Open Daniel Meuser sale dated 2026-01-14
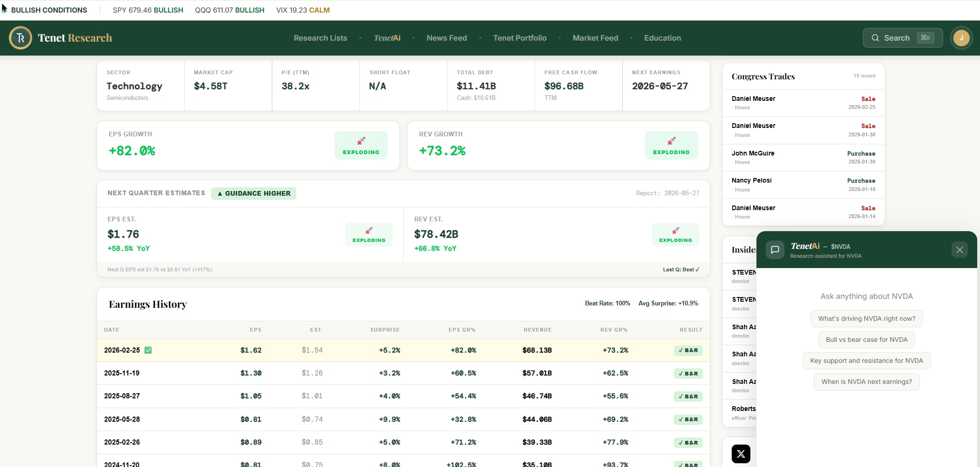 (803, 212)
